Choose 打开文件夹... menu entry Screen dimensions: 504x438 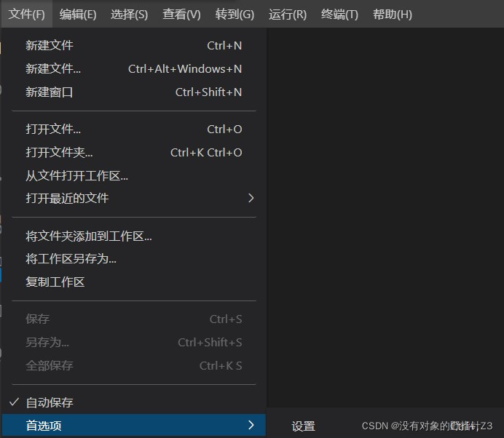click(134, 153)
